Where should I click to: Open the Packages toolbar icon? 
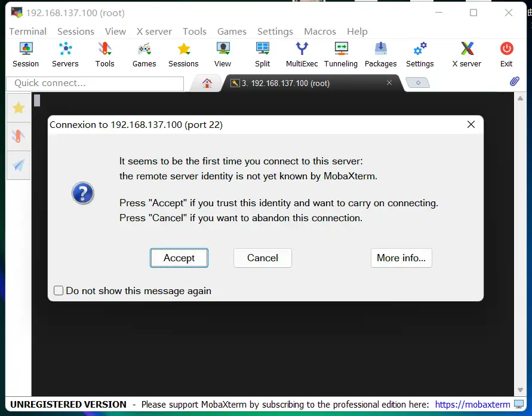pos(381,54)
